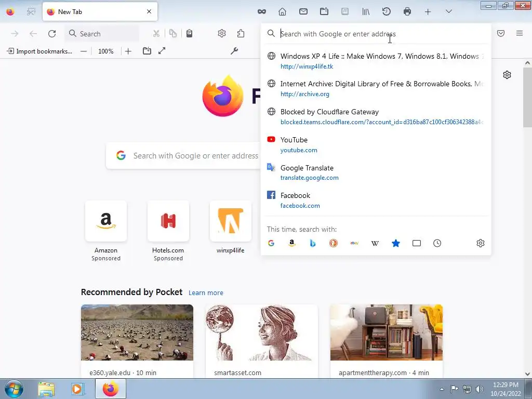Click the private browsing mask icon
The height and width of the screenshot is (399, 532).
click(262, 11)
